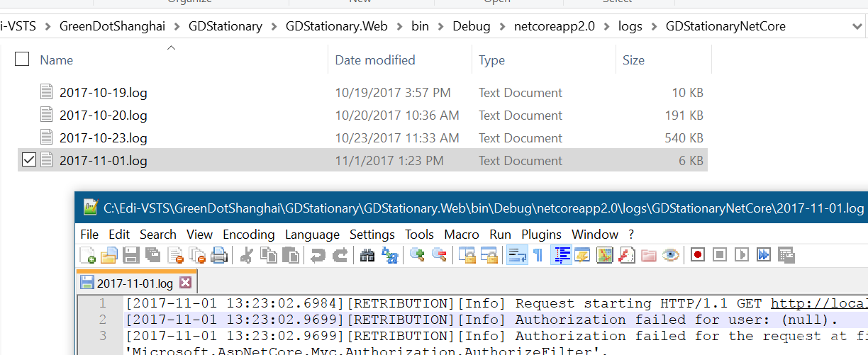Start macro recording red dot icon

[698, 254]
